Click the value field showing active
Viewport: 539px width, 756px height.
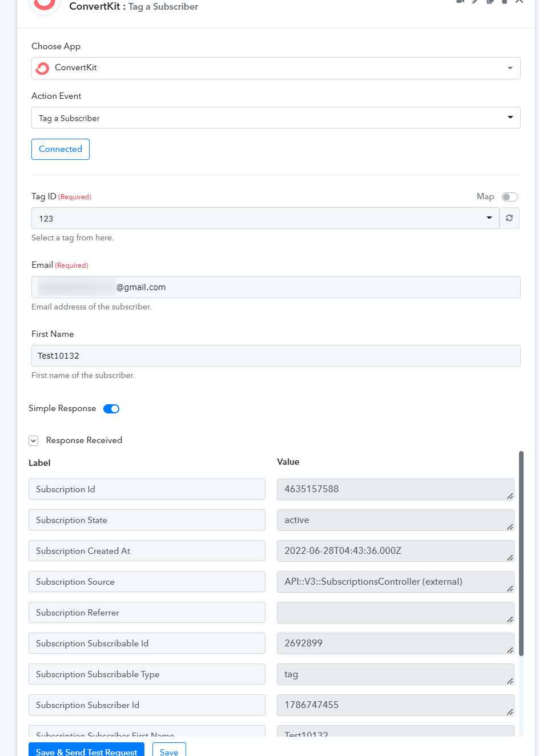tap(395, 520)
